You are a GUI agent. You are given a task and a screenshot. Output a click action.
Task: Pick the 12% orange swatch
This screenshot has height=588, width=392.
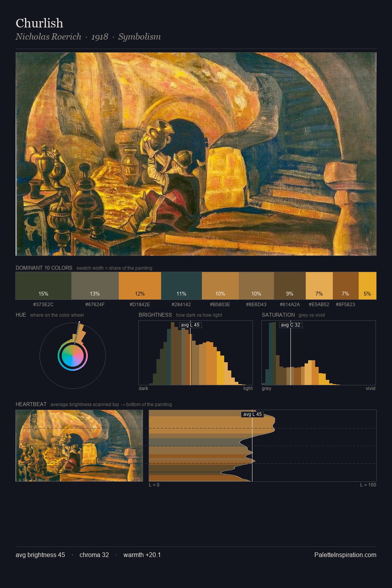click(140, 286)
